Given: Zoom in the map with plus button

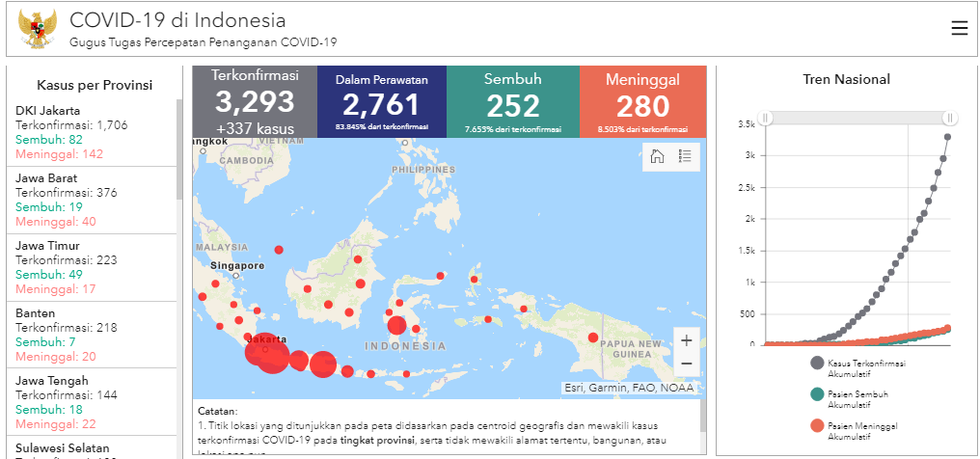Looking at the screenshot, I should [x=686, y=340].
